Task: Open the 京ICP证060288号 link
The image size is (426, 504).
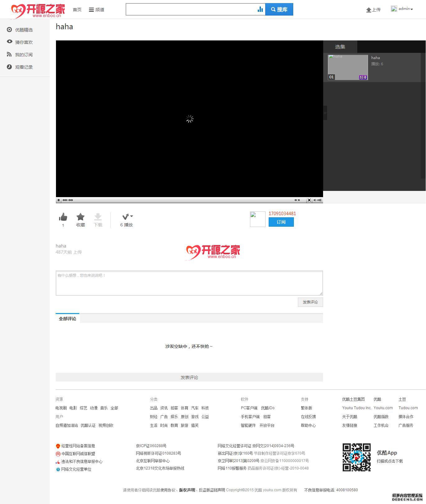Action: 151,446
